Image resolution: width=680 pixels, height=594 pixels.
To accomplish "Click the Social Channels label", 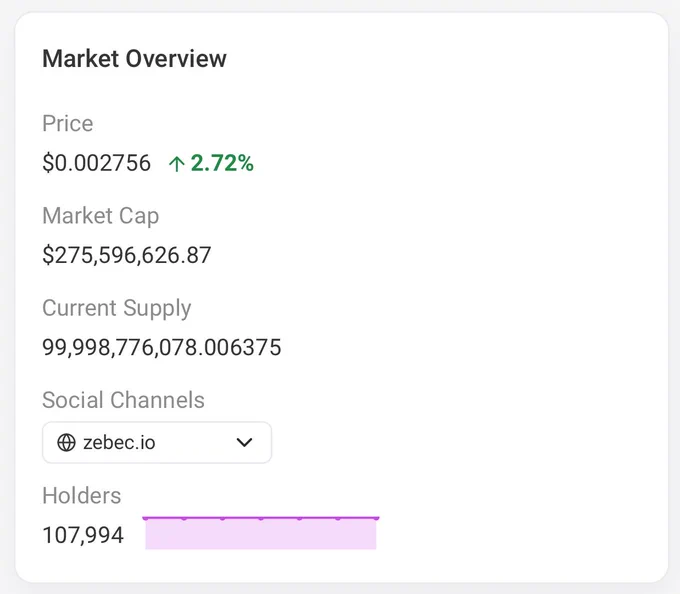I will click(123, 400).
